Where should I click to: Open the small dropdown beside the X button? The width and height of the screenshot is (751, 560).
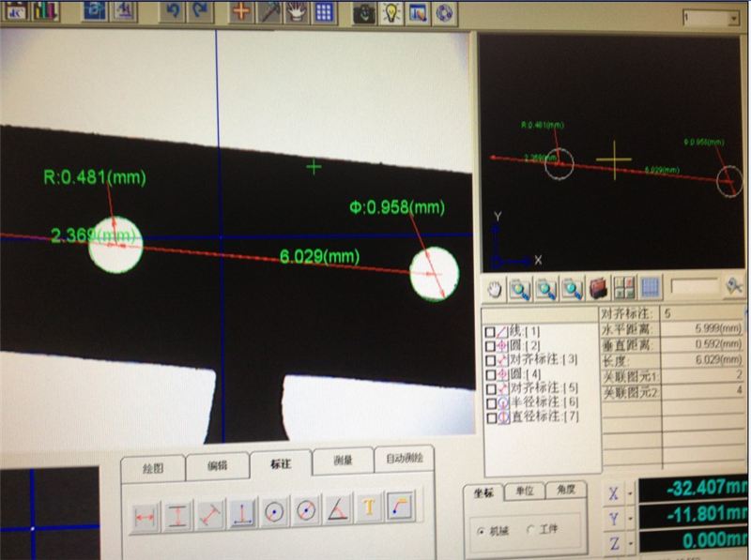(x=630, y=493)
